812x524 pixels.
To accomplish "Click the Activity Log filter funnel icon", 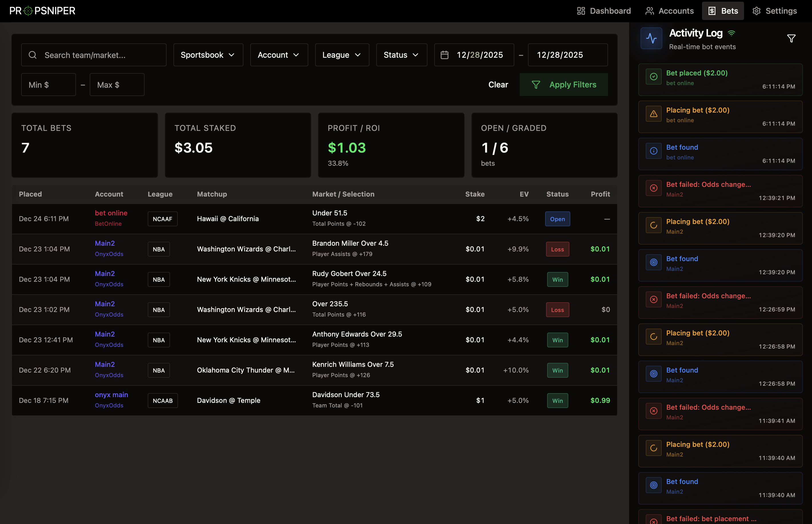I will coord(791,39).
